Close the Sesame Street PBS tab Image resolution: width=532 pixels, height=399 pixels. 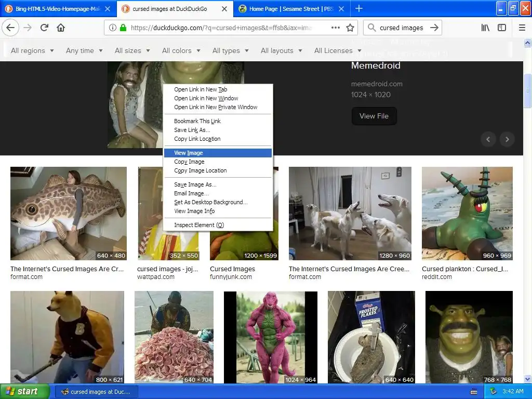click(x=341, y=9)
